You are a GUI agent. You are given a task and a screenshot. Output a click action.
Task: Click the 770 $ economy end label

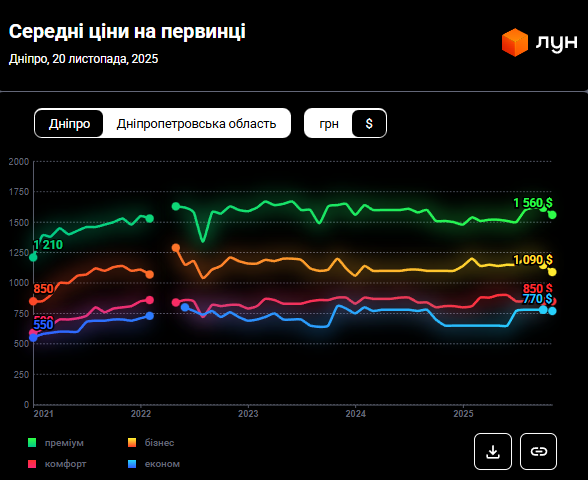(x=537, y=299)
